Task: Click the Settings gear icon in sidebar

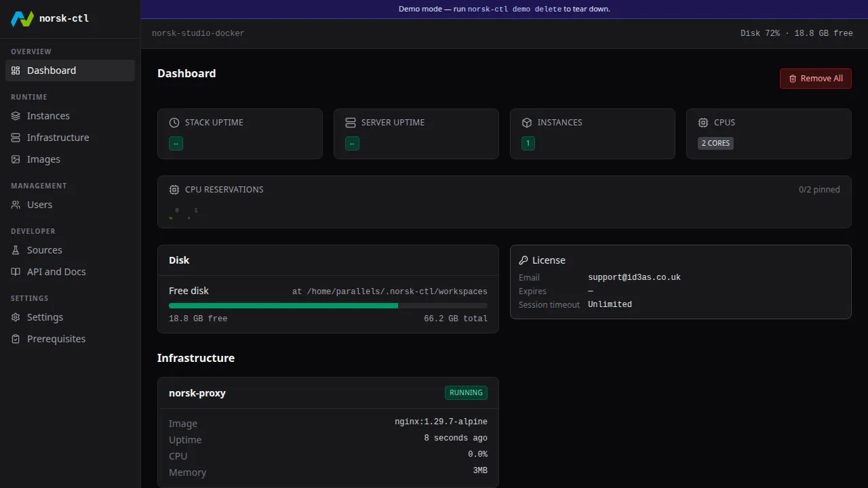Action: 16,317
